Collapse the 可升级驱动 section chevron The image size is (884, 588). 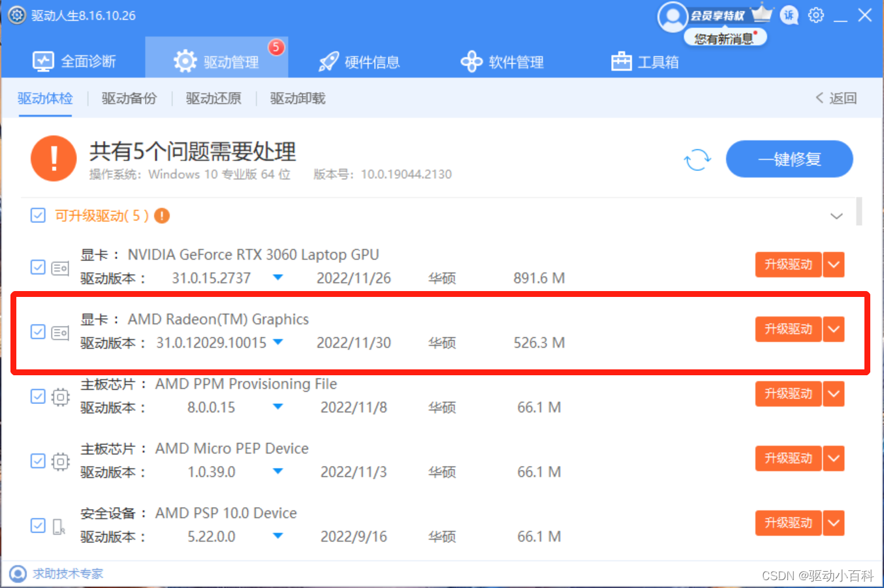(836, 216)
